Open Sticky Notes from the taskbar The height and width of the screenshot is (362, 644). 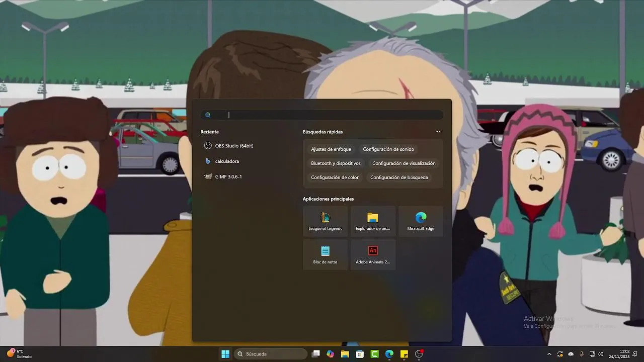tap(404, 354)
